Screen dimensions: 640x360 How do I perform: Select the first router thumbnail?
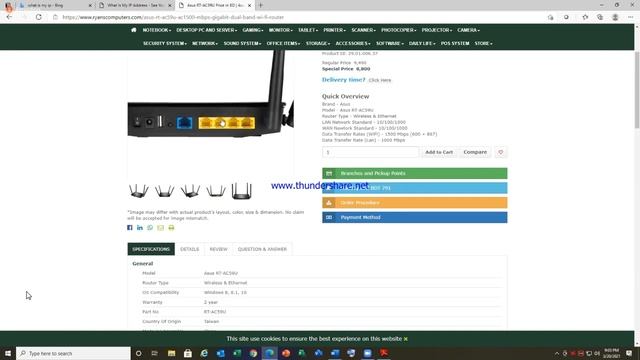pos(138,191)
